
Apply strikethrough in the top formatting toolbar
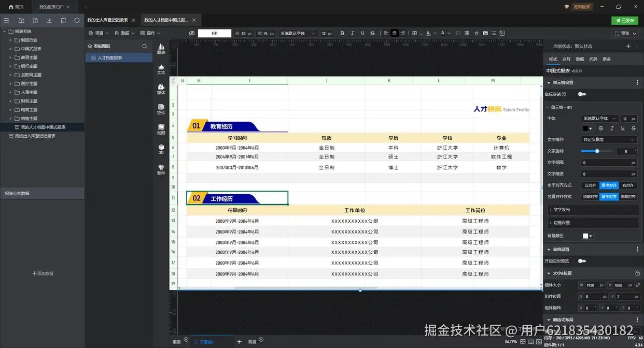pyautogui.click(x=373, y=33)
